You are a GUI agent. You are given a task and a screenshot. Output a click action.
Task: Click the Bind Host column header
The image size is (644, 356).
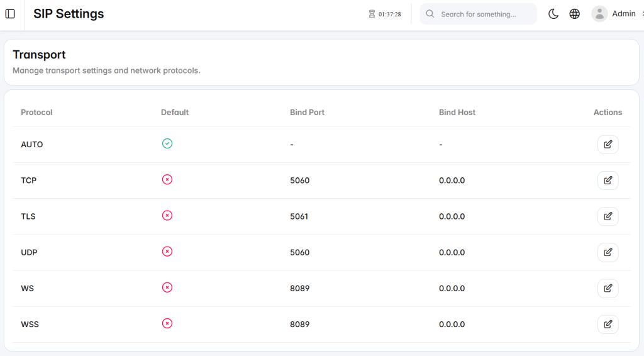coord(457,113)
